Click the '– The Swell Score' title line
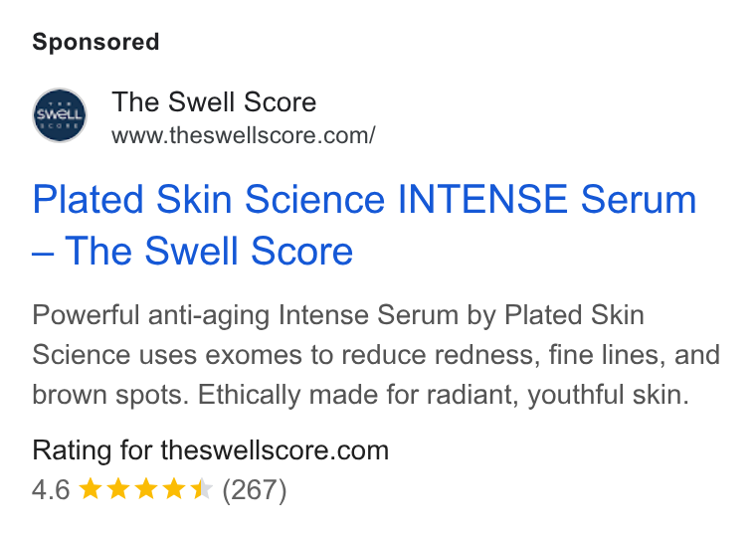Viewport: 756px width, 533px height. (193, 251)
